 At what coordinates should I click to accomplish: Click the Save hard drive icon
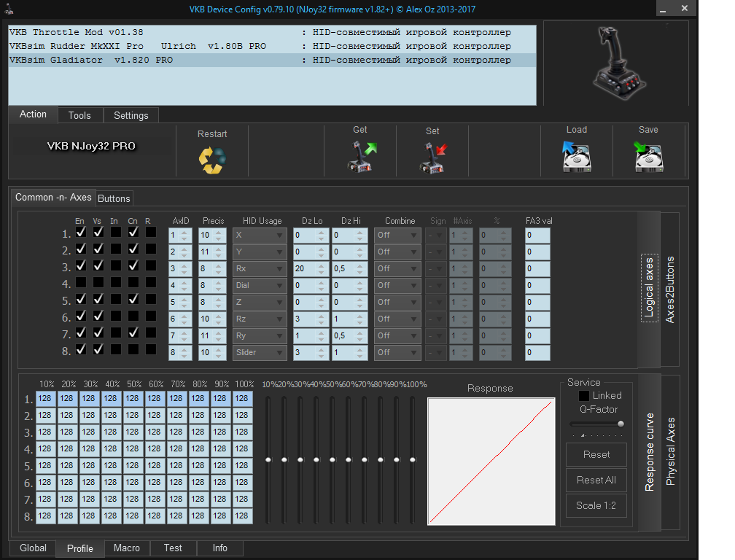[x=648, y=157]
